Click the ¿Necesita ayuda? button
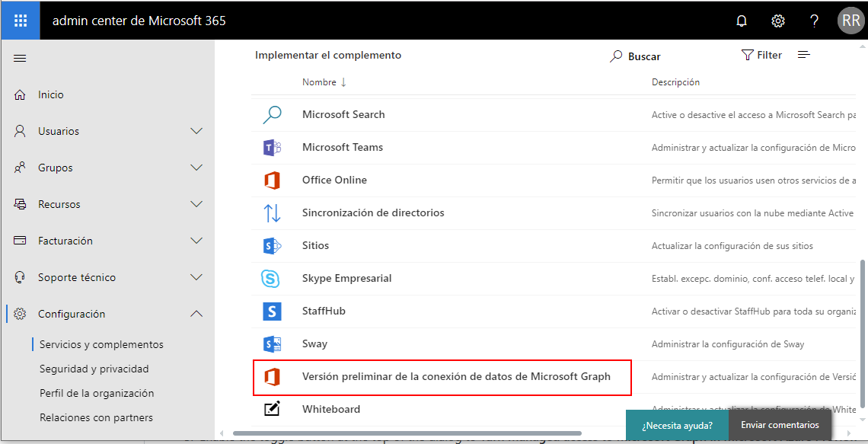 pos(677,426)
